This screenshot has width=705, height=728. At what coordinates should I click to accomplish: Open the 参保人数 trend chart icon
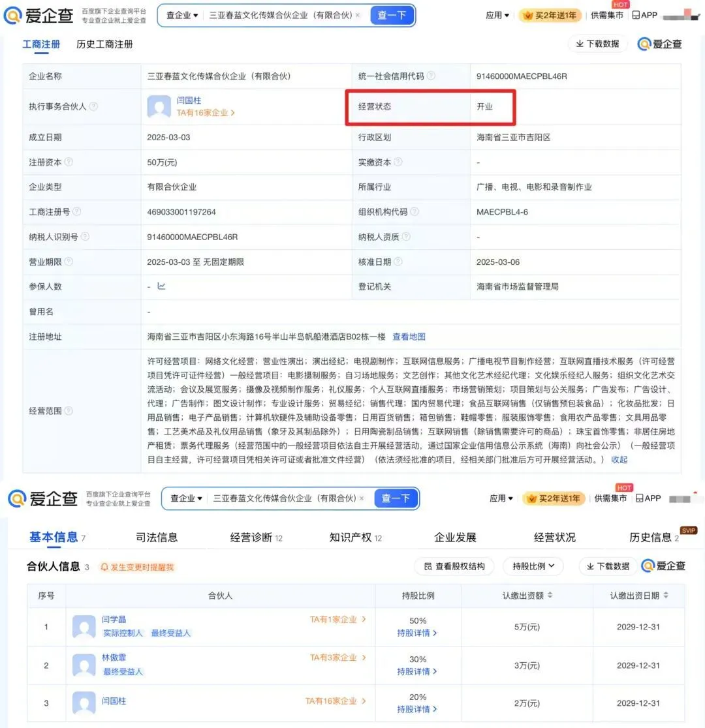[x=161, y=286]
